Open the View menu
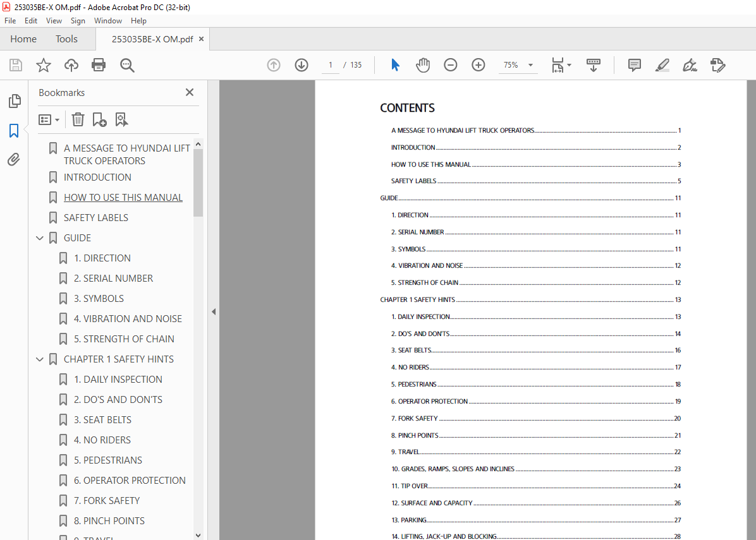 point(54,21)
